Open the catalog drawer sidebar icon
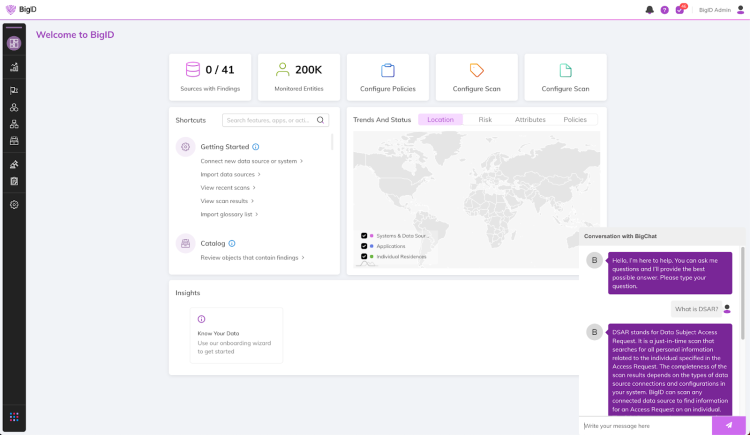 (x=14, y=141)
